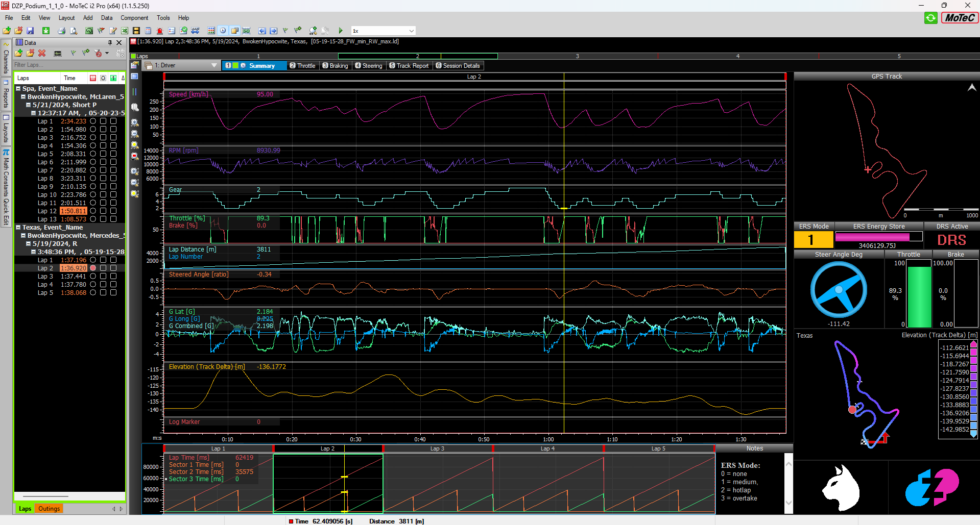Image resolution: width=980 pixels, height=525 pixels.
Task: Click the Excel export toolbar icon
Action: tap(125, 31)
